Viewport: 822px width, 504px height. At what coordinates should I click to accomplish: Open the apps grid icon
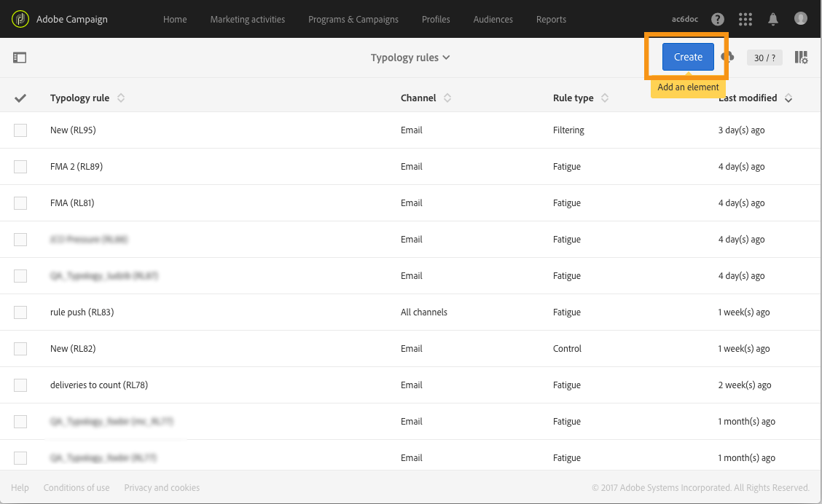point(745,20)
